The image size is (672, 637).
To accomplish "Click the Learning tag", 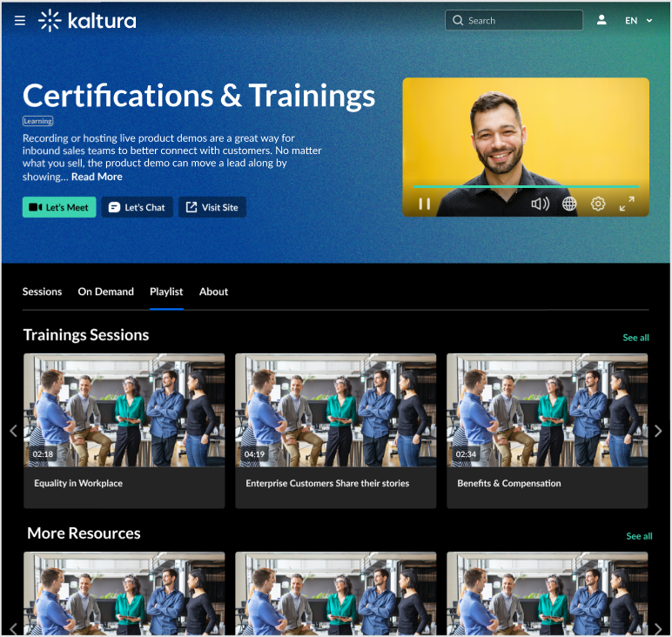I will click(x=38, y=121).
